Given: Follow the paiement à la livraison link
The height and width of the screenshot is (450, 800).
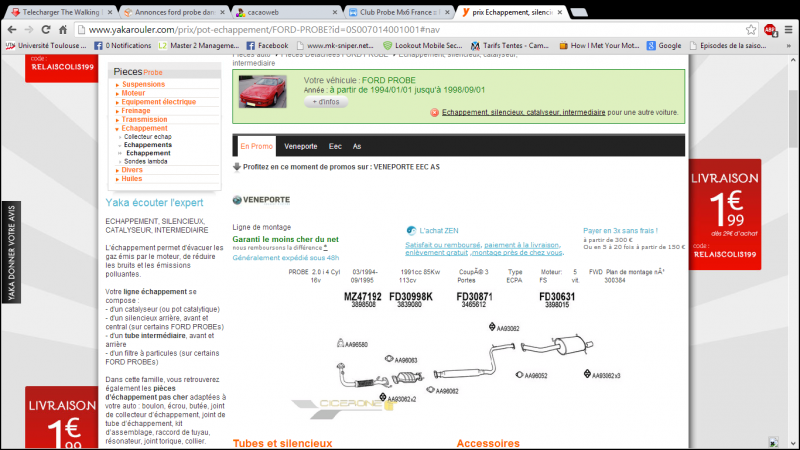Looking at the screenshot, I should pyautogui.click(x=522, y=245).
